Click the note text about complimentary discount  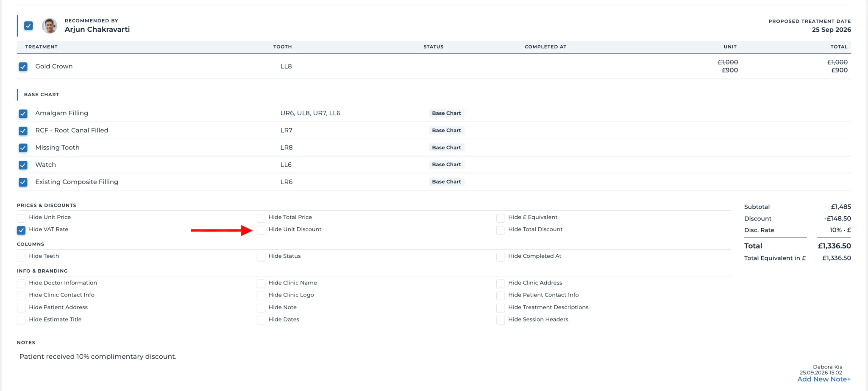(x=98, y=357)
